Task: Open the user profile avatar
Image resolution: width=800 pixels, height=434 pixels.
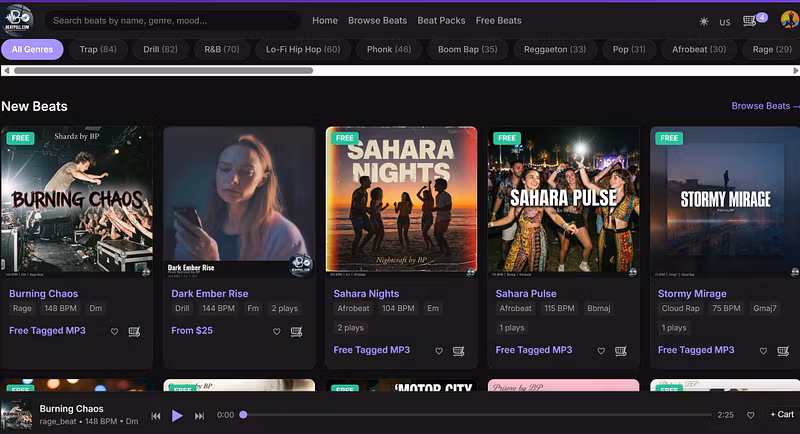Action: click(x=790, y=20)
